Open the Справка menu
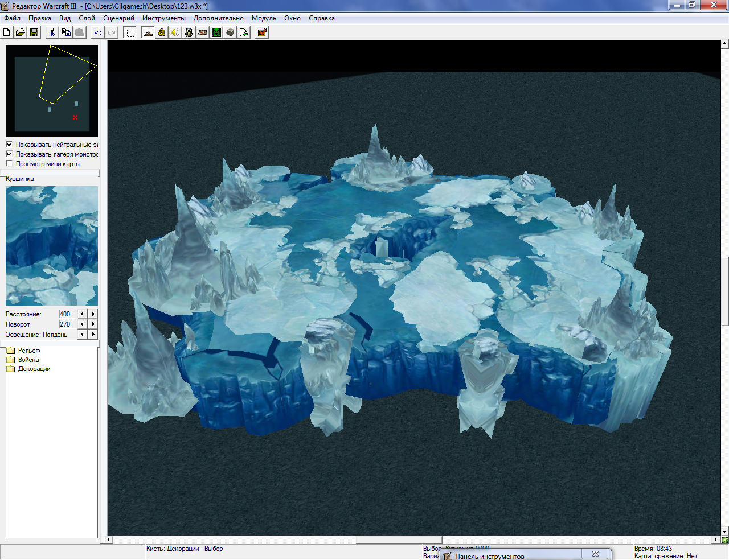Screen dimensions: 729x560 point(322,18)
